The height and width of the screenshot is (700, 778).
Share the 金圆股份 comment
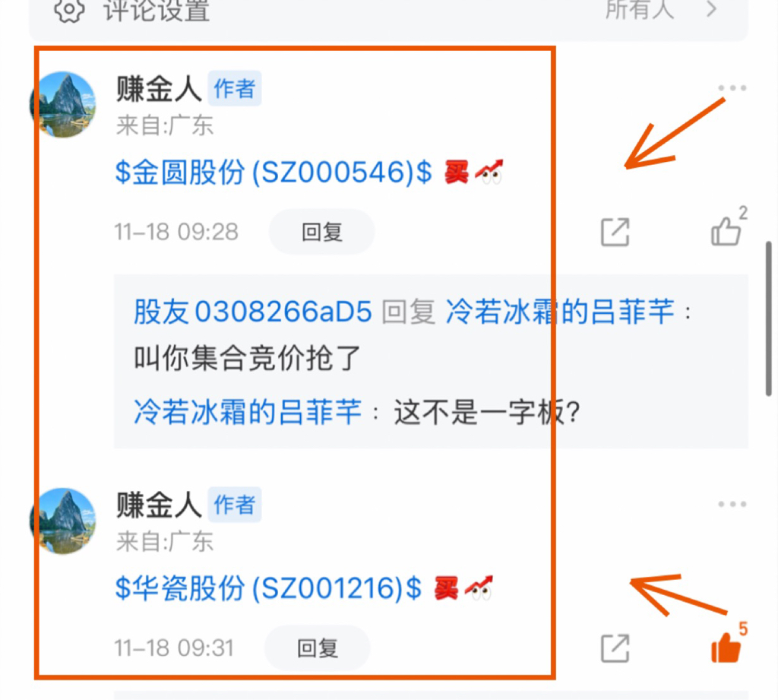click(x=615, y=232)
